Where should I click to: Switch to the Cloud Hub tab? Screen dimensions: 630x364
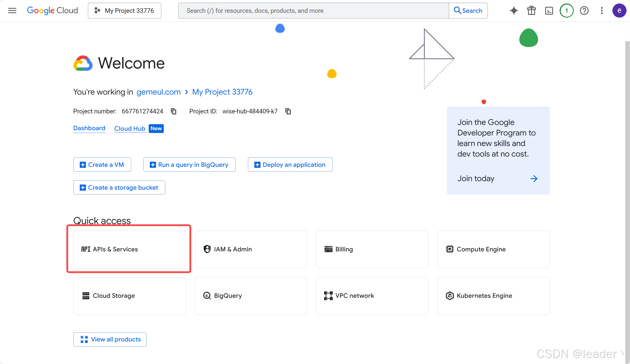pos(130,128)
